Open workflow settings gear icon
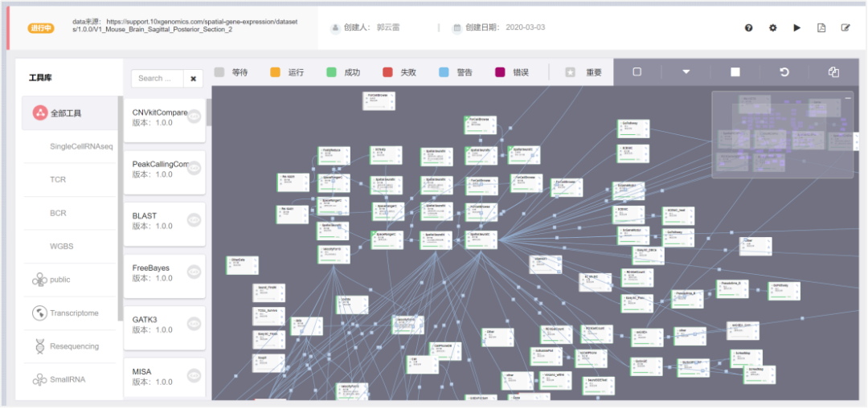The width and height of the screenshot is (868, 409). coord(773,27)
